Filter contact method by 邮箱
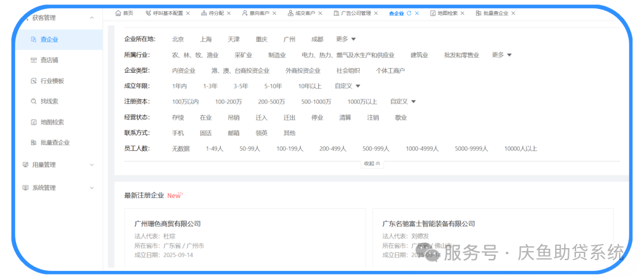Image resolution: width=644 pixels, height=278 pixels. (x=234, y=133)
